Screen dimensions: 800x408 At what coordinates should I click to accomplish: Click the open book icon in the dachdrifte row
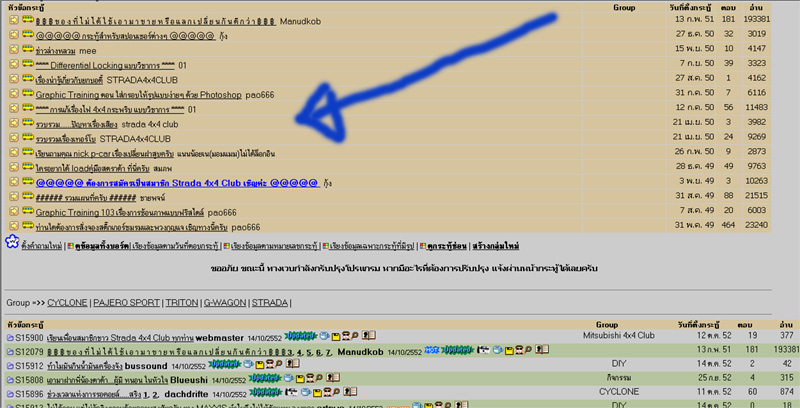click(350, 391)
